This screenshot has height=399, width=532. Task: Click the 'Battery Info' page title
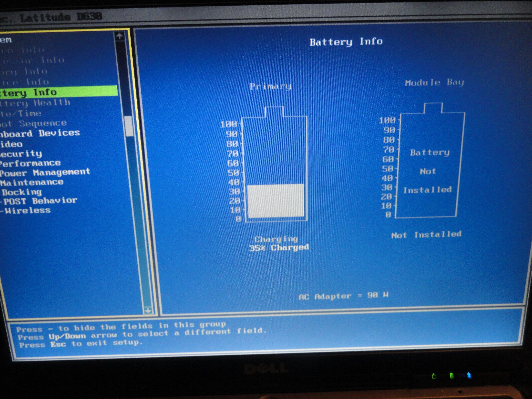[x=346, y=42]
